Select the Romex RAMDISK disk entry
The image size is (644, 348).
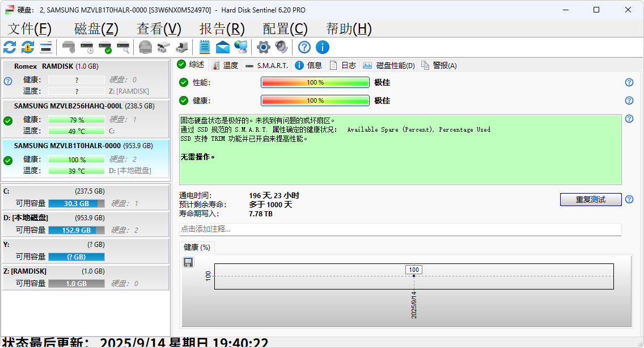tap(86, 79)
